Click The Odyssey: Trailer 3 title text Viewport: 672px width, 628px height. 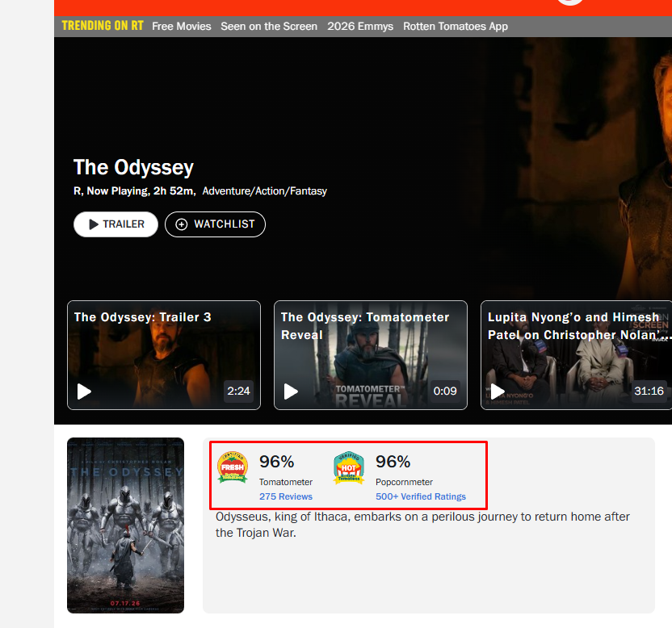[143, 317]
